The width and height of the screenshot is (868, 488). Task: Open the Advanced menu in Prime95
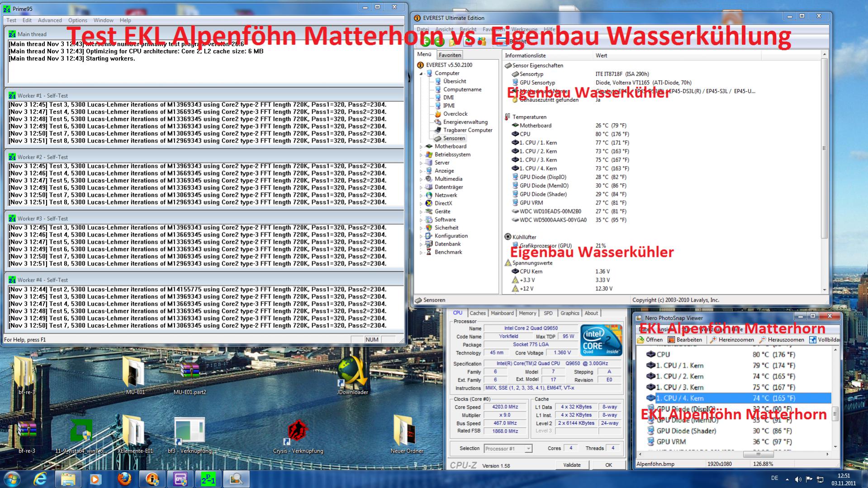50,20
